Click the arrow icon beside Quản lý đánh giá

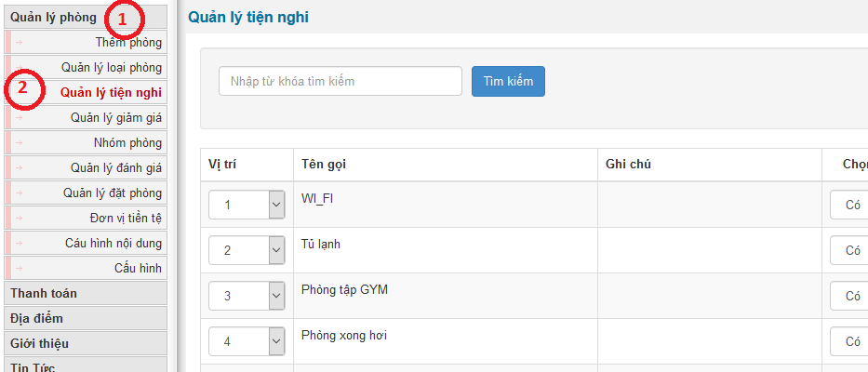tap(19, 167)
